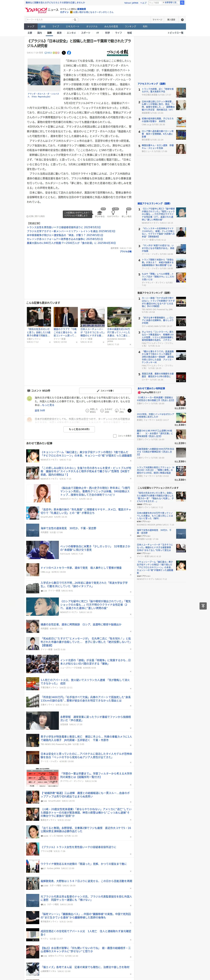The image size is (210, 980).
Task: Select the トップ main navigation tab
Action: point(31,27)
